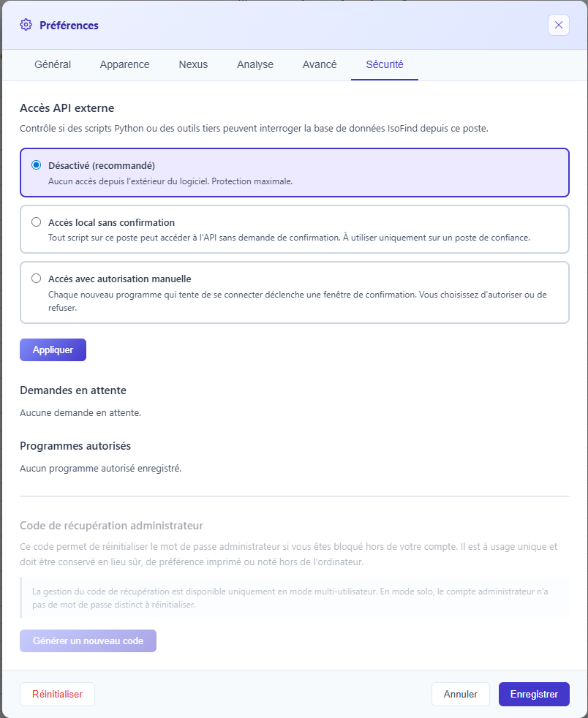The width and height of the screenshot is (588, 718).
Task: Choose Accès local sans confirmation option
Action: pos(36,222)
